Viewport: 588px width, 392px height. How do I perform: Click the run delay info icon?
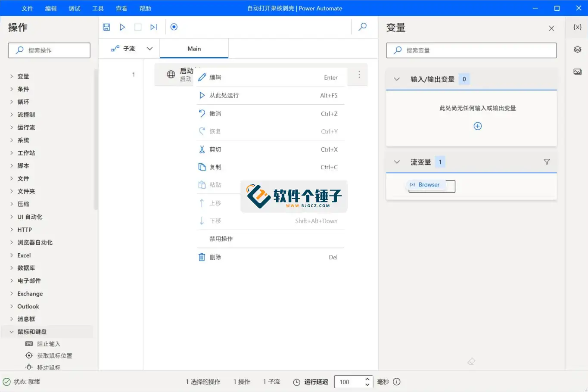click(x=397, y=382)
